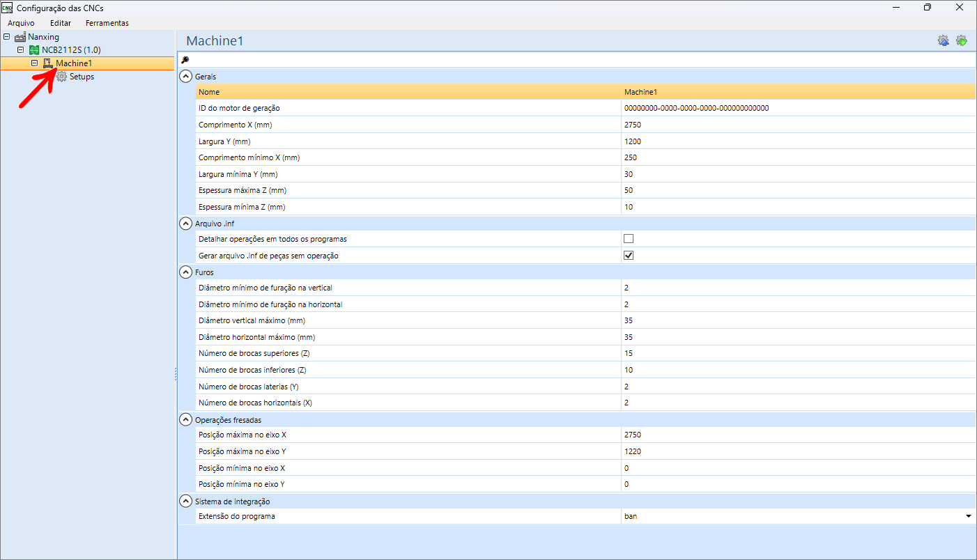This screenshot has height=560, width=977.
Task: Click the Setups gear icon in tree
Action: [x=61, y=77]
